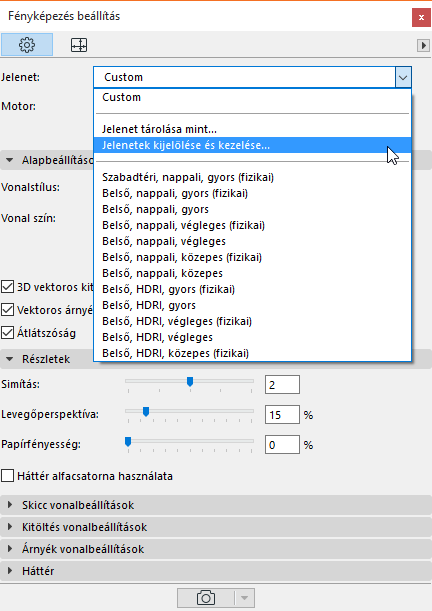The height and width of the screenshot is (611, 432).
Task: Click the panel fly-out arrow button
Action: 423,45
